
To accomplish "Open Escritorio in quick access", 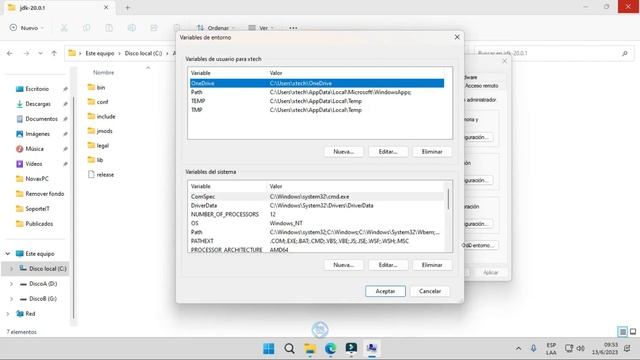I will pos(37,89).
